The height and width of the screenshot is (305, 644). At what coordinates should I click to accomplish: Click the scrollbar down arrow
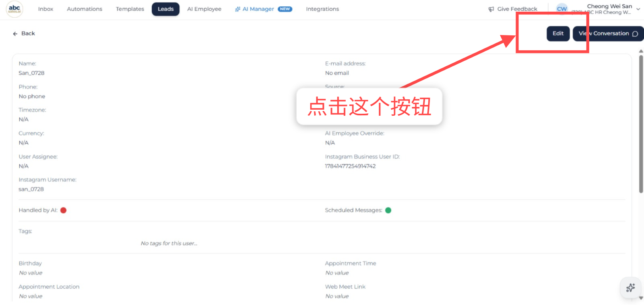[x=641, y=298]
